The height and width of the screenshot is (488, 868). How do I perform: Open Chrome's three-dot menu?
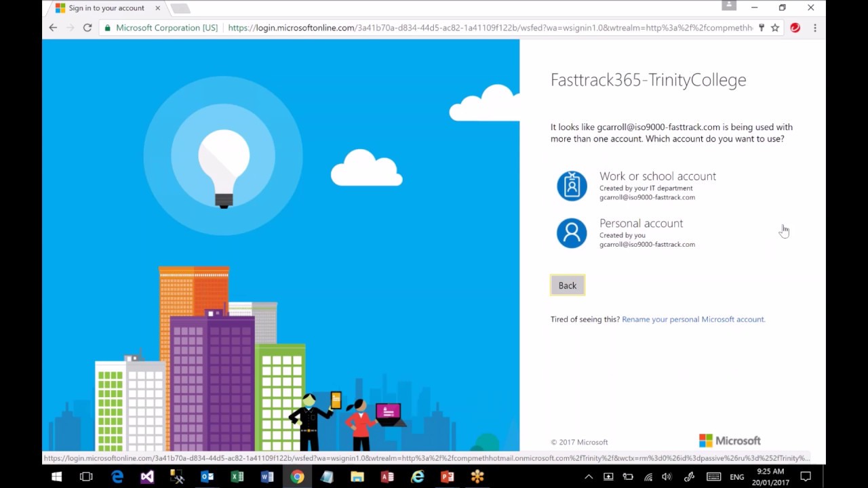(815, 28)
